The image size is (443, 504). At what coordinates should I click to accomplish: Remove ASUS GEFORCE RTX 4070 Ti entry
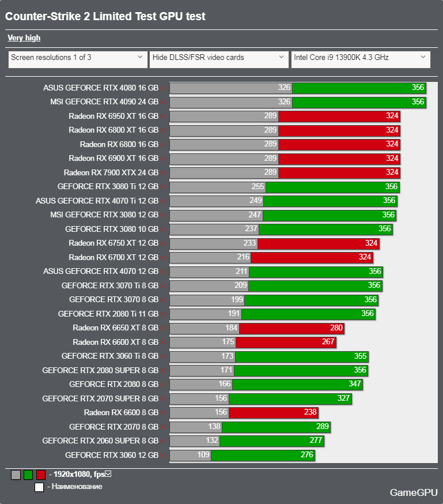tap(163, 201)
